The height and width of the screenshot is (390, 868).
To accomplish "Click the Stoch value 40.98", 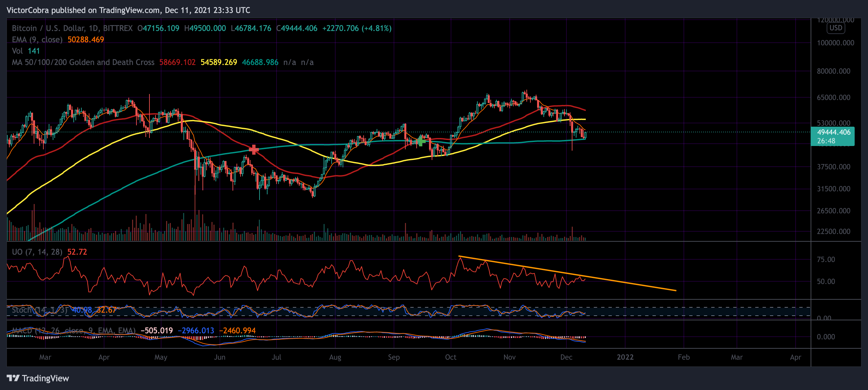I will 82,310.
